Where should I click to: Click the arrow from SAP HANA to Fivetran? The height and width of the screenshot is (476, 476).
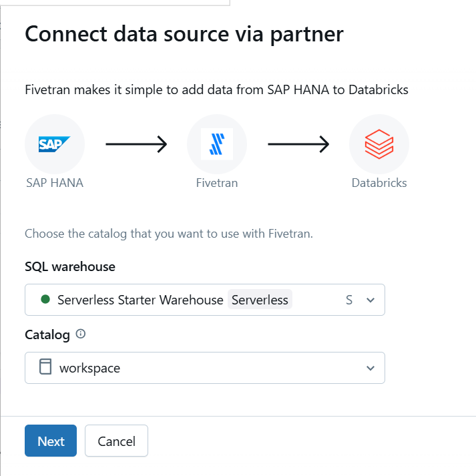pos(136,144)
